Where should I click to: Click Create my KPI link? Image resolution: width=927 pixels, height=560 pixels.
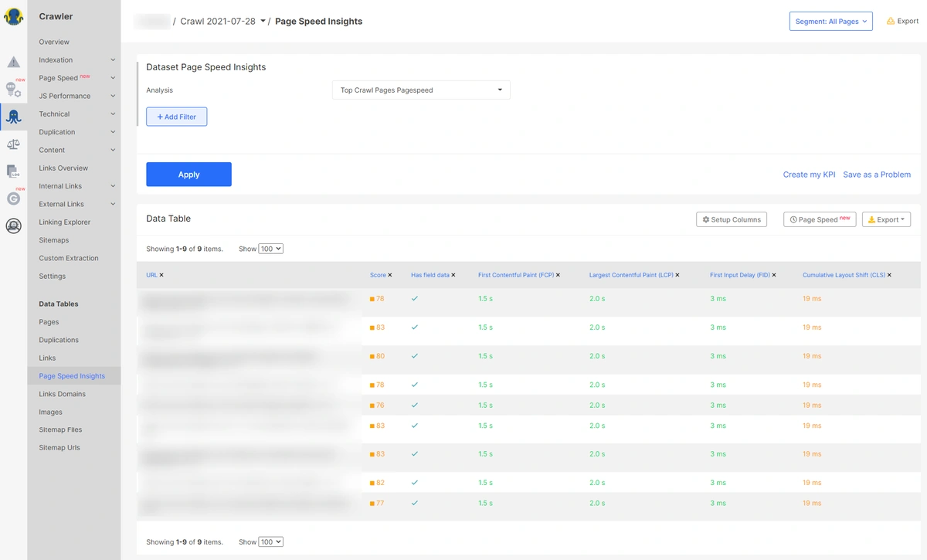pyautogui.click(x=809, y=175)
